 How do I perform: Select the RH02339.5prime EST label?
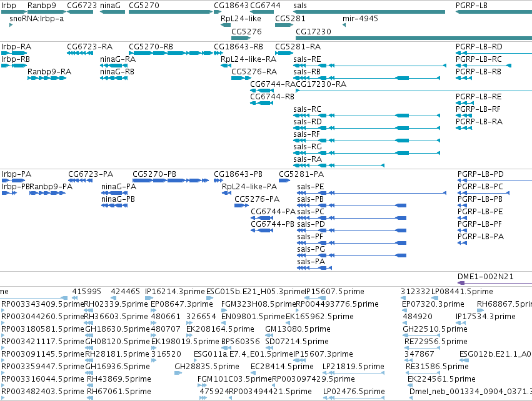pos(116,304)
